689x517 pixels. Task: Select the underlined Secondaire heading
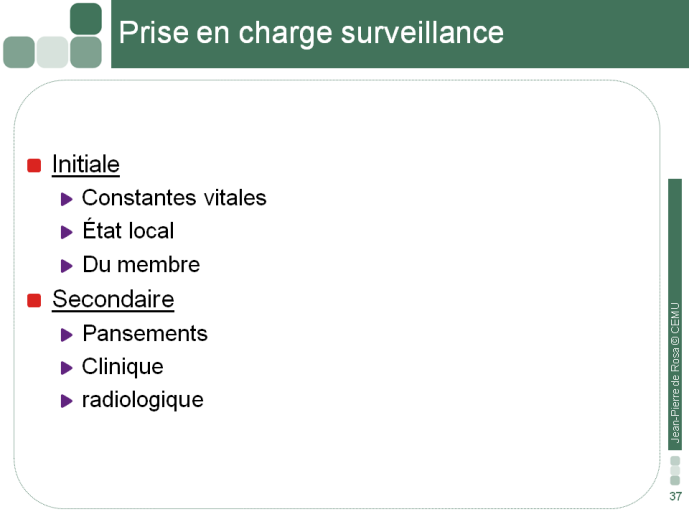pyautogui.click(x=113, y=299)
